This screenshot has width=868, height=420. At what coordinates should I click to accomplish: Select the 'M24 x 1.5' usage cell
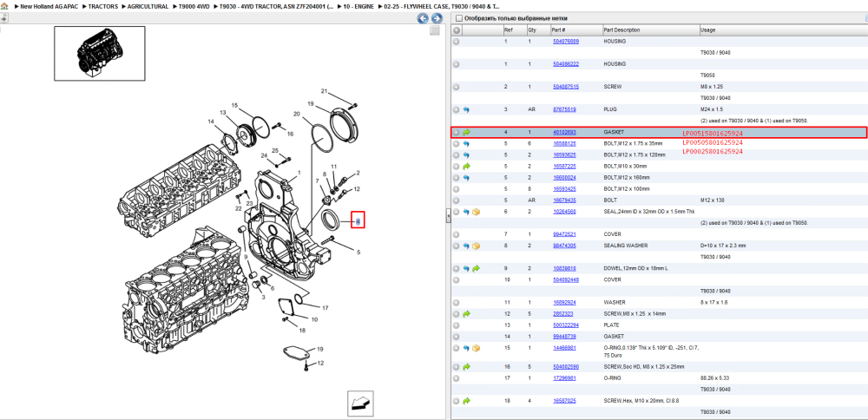click(x=712, y=109)
